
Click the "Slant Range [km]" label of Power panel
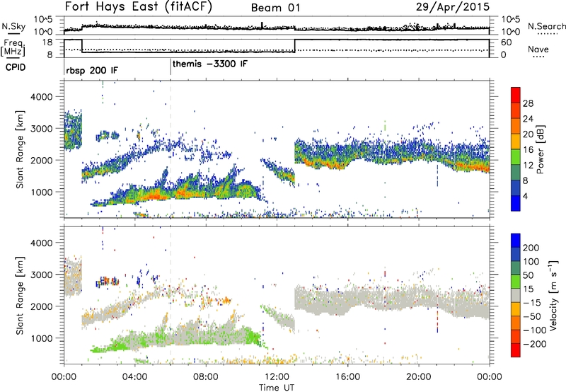[x=21, y=149]
